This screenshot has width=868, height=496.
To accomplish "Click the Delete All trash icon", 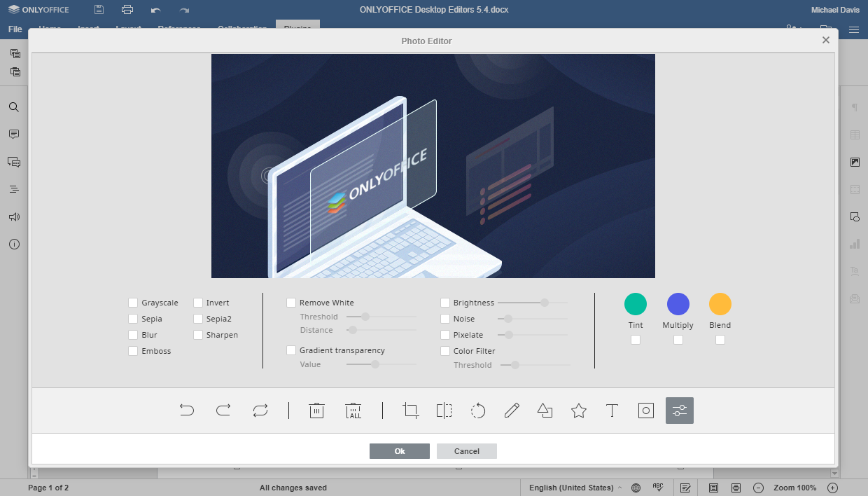I will pyautogui.click(x=354, y=411).
